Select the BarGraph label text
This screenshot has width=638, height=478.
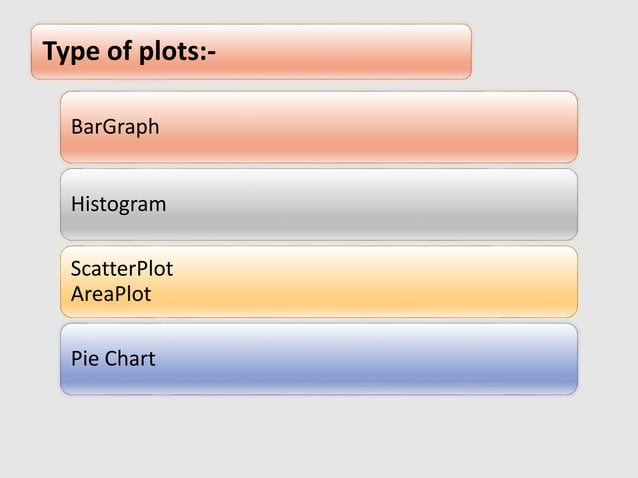pyautogui.click(x=114, y=128)
